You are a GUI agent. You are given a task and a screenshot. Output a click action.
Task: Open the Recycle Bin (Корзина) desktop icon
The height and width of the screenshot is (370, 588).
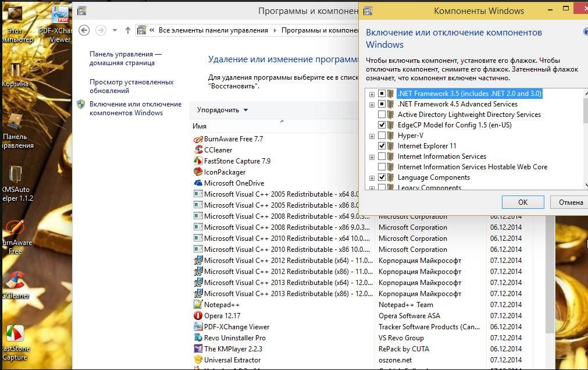tap(15, 75)
